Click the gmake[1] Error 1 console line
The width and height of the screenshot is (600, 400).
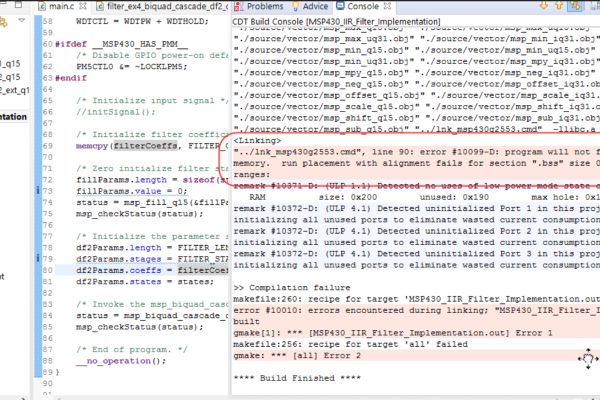[393, 333]
